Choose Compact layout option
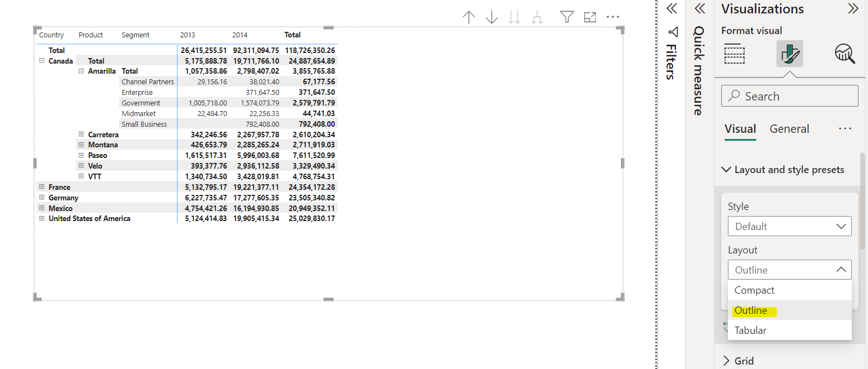 pos(789,290)
